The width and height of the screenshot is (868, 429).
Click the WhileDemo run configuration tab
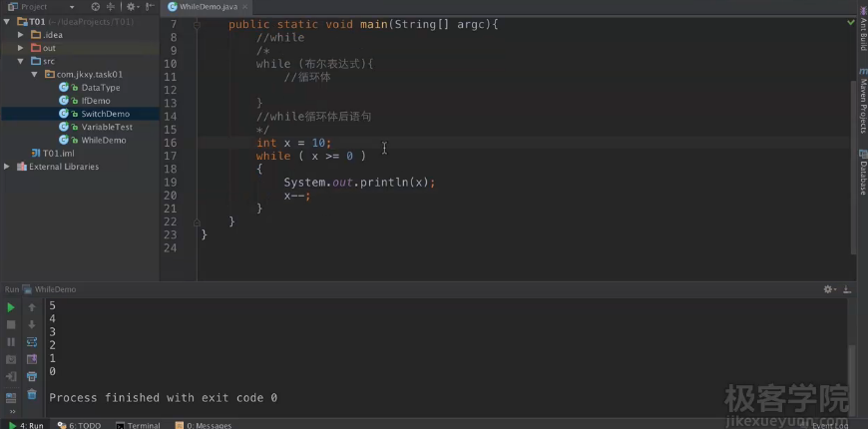point(49,289)
